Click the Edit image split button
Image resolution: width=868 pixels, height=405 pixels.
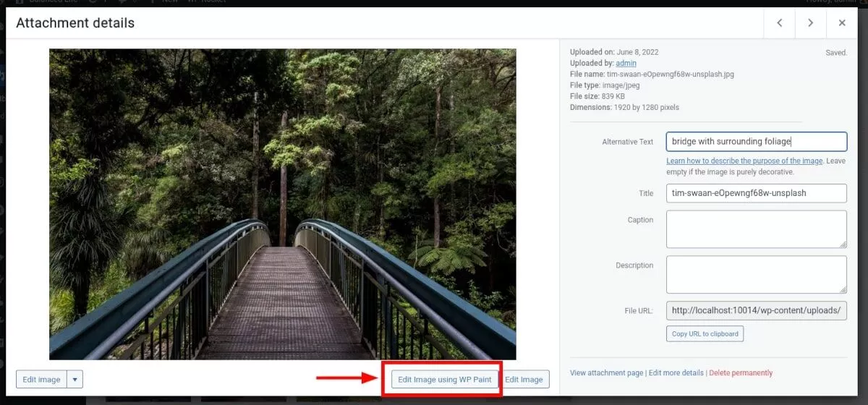point(41,380)
